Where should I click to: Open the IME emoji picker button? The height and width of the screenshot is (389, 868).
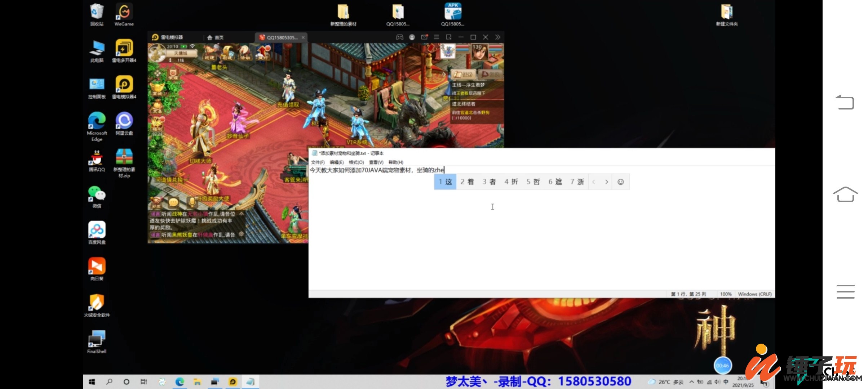click(x=620, y=182)
